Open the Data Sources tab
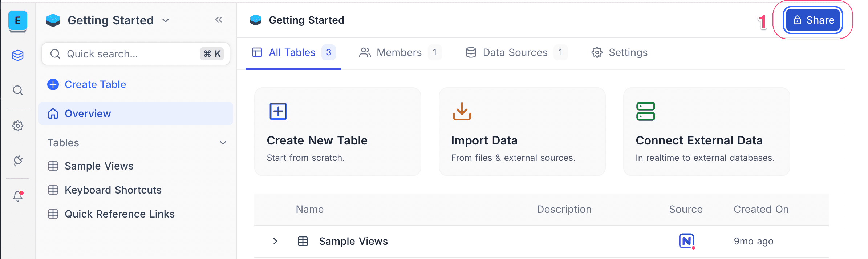Viewport: 868px width, 259px height. 515,53
